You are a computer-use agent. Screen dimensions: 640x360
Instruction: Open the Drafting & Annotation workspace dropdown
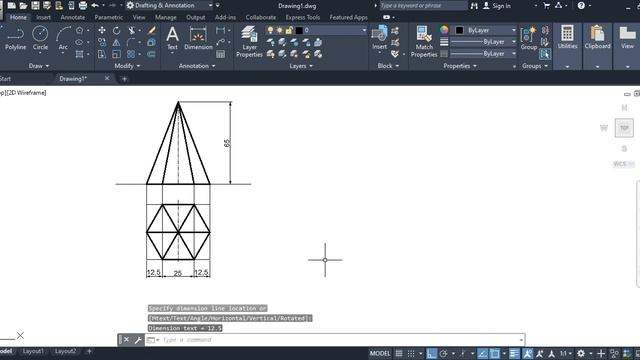click(170, 6)
